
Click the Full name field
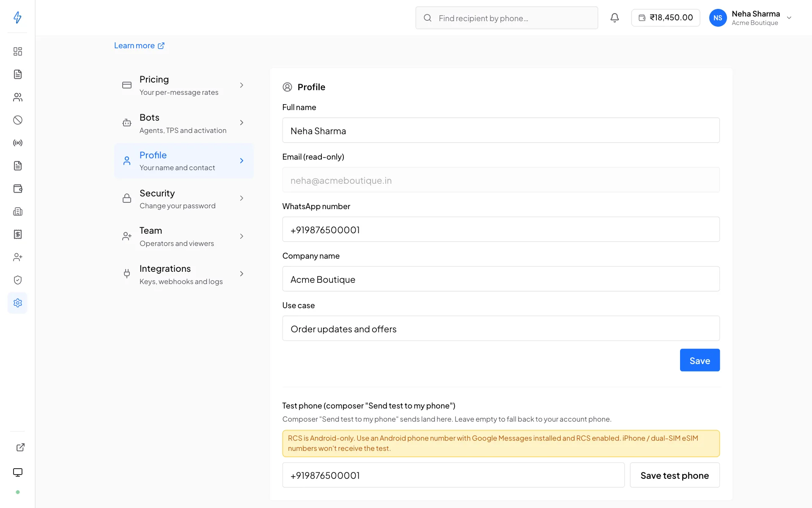(501, 130)
